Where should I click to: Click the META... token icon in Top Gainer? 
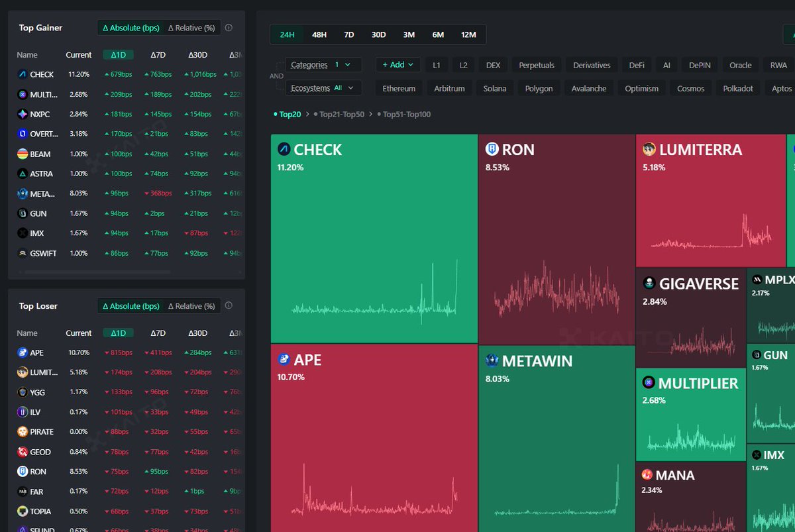point(22,193)
